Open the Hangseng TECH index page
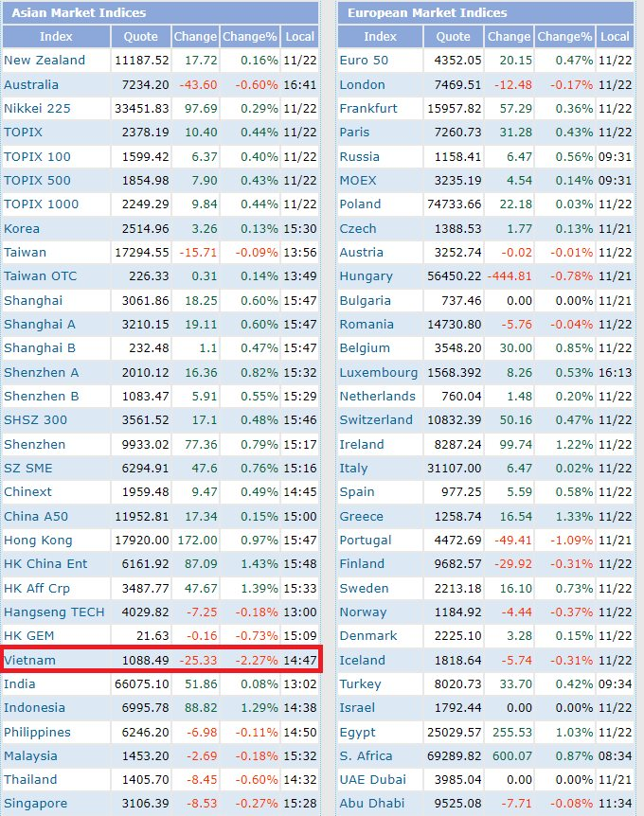 [x=54, y=612]
